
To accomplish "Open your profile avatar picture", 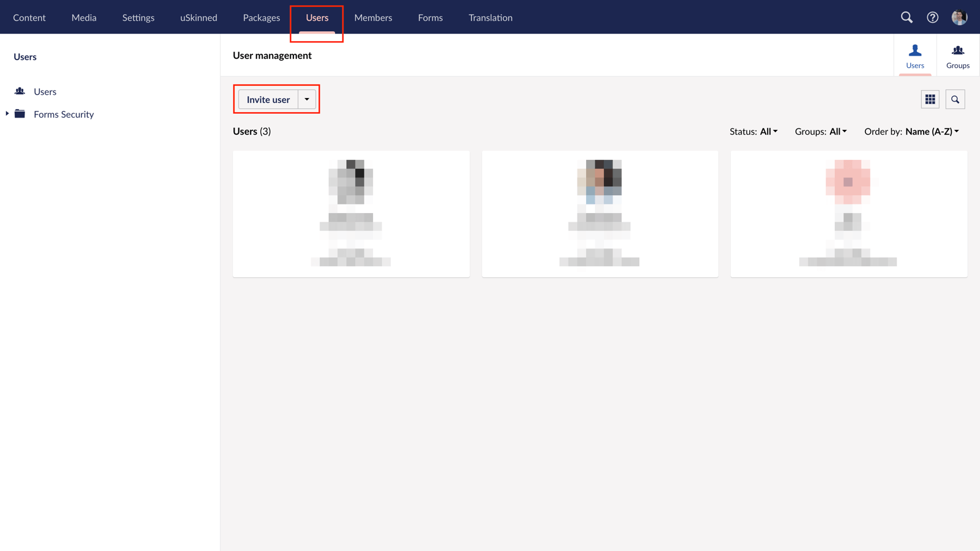I will point(959,17).
